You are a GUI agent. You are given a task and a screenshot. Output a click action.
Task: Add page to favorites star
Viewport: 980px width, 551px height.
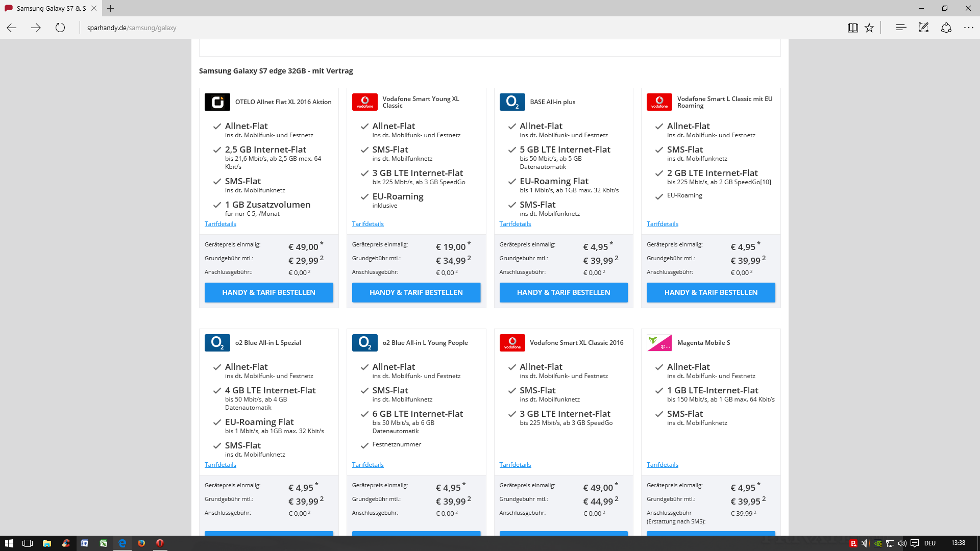869,28
